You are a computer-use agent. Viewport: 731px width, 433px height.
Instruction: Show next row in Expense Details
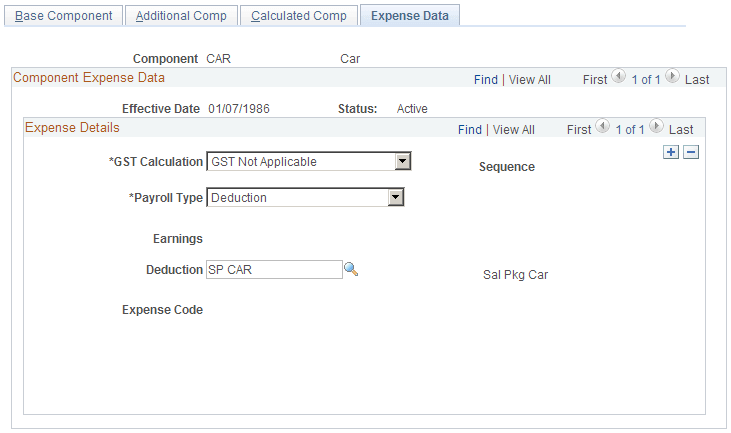(657, 128)
